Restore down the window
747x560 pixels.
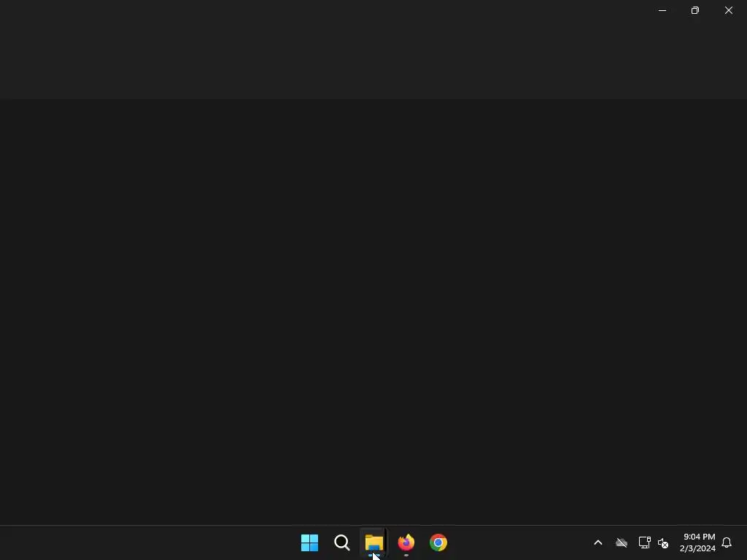695,10
